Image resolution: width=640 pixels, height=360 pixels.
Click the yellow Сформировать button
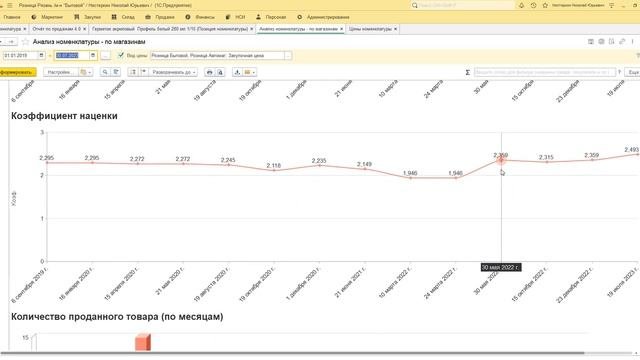click(x=17, y=72)
